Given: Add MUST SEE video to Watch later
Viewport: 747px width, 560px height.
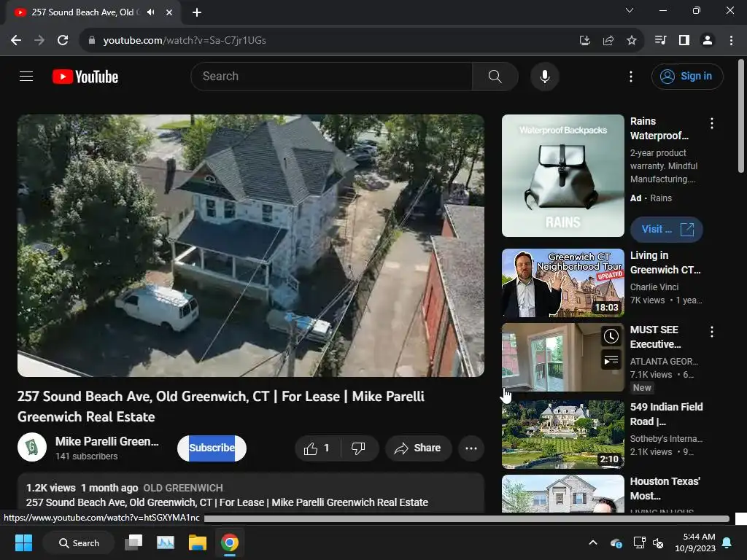Looking at the screenshot, I should coord(611,336).
